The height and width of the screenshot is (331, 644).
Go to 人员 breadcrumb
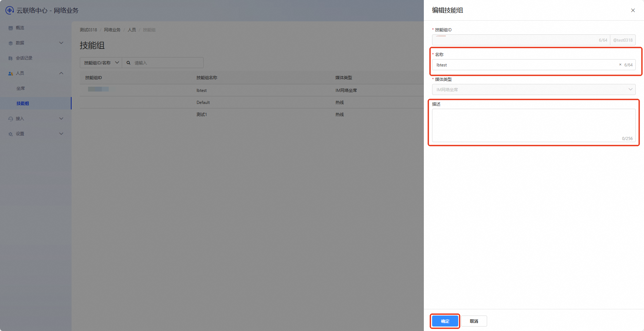pyautogui.click(x=132, y=30)
